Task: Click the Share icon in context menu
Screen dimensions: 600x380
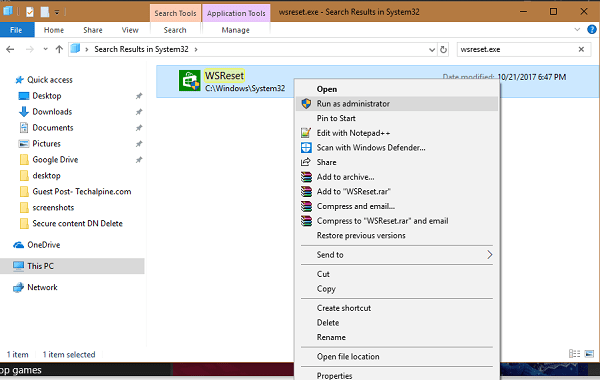Action: tap(306, 162)
